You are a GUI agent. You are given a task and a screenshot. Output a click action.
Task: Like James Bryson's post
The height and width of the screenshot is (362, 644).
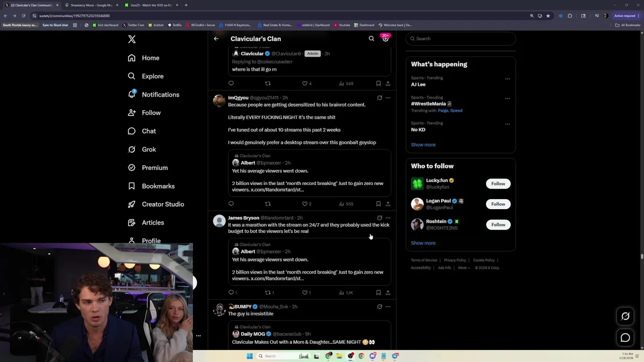pos(306,292)
